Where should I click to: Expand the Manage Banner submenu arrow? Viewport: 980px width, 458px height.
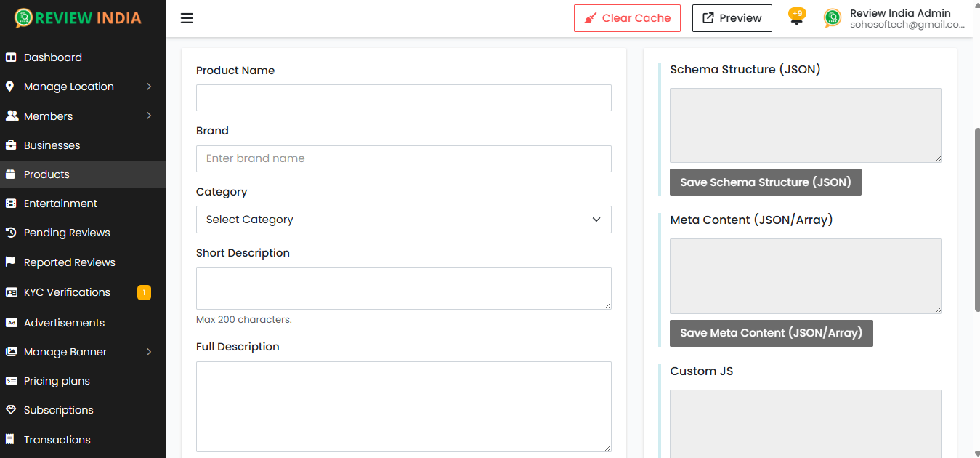pos(149,352)
